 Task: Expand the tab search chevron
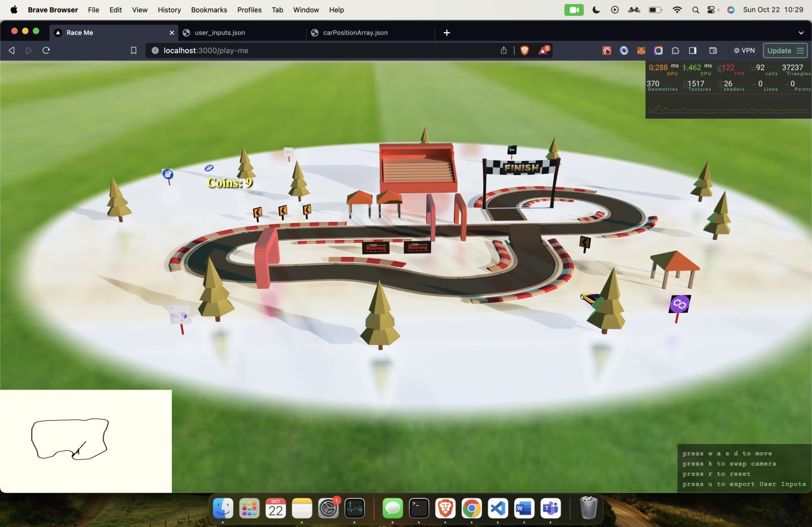coord(801,33)
